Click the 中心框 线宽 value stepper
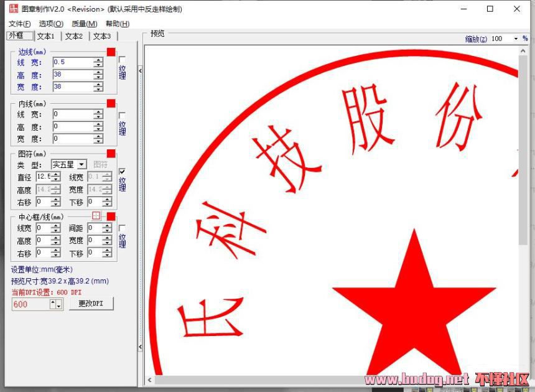This screenshot has width=535, height=392. pos(56,228)
